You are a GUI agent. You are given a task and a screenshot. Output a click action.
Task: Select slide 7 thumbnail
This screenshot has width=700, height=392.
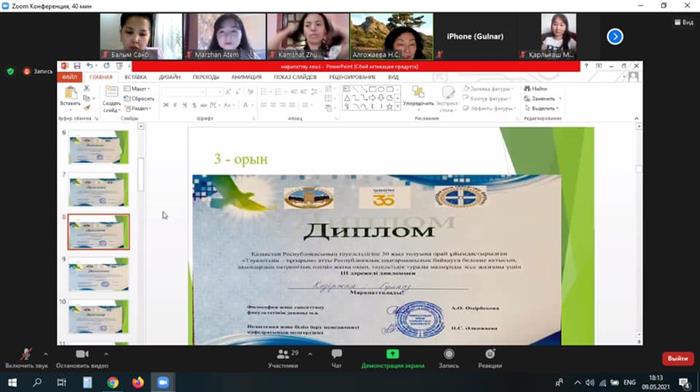(x=99, y=190)
